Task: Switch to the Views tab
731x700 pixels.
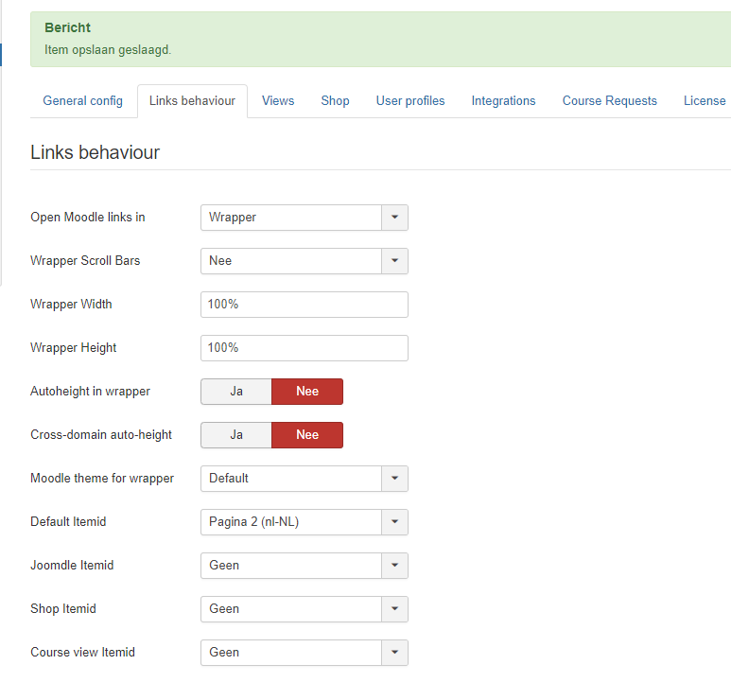Action: [x=278, y=101]
